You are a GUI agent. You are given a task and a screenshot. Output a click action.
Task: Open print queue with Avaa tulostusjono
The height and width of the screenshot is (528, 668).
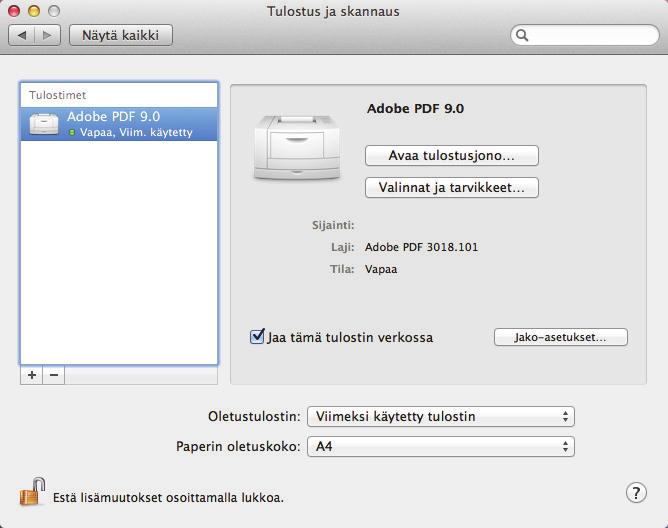point(452,156)
